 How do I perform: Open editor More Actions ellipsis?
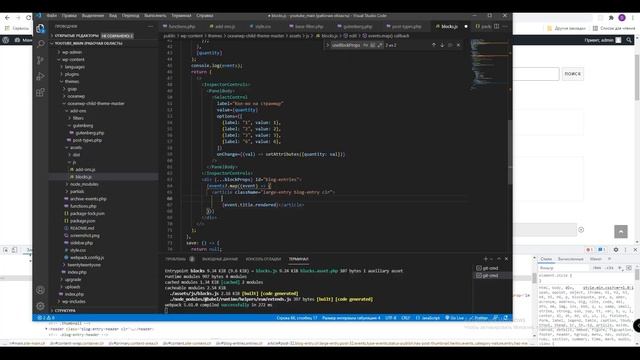click(x=505, y=26)
